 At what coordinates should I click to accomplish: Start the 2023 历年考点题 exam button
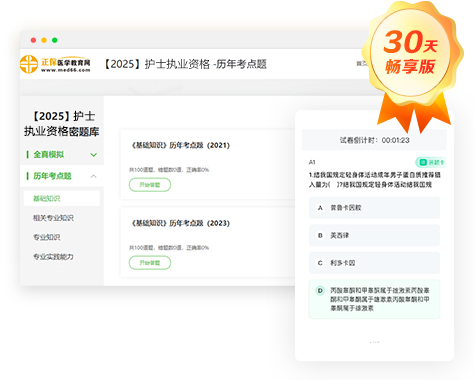pos(150,263)
